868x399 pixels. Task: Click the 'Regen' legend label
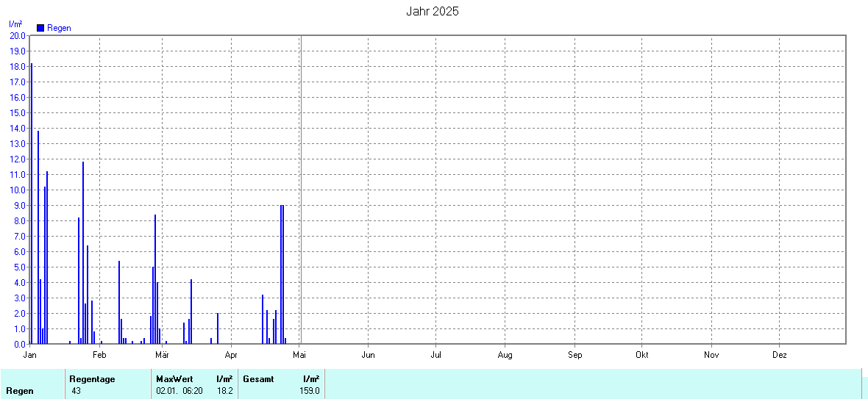tap(60, 28)
